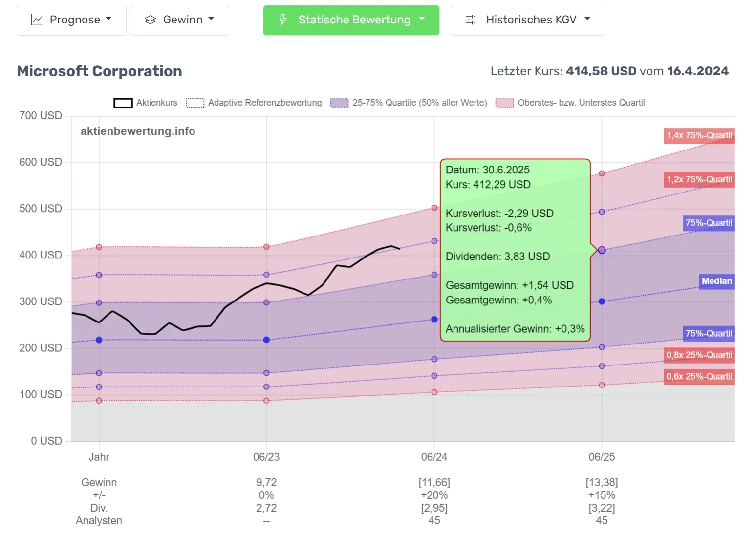Click the Kurs: 412,29 USD tooltip line
Screen dimensions: 756x537
click(x=488, y=185)
